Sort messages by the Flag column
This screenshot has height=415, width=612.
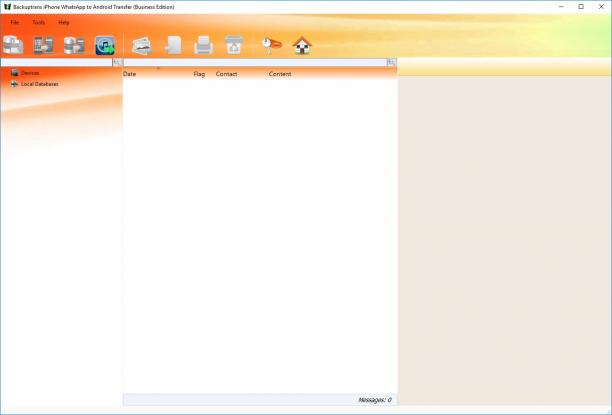(x=199, y=74)
